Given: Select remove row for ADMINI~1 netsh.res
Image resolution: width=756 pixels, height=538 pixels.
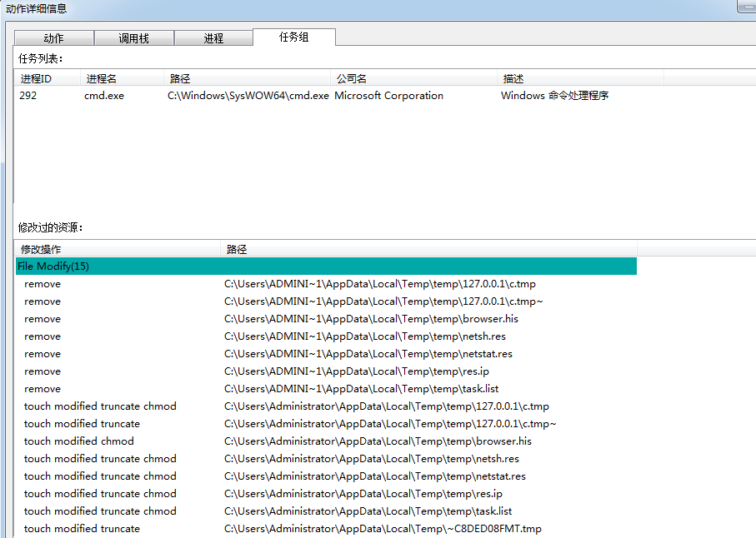Looking at the screenshot, I should point(43,336).
